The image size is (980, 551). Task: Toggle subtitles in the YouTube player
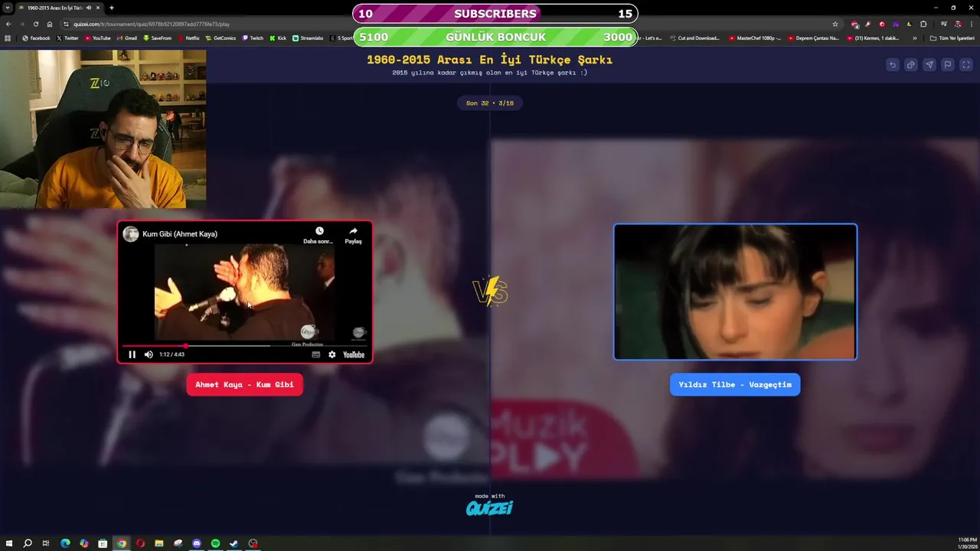point(316,354)
